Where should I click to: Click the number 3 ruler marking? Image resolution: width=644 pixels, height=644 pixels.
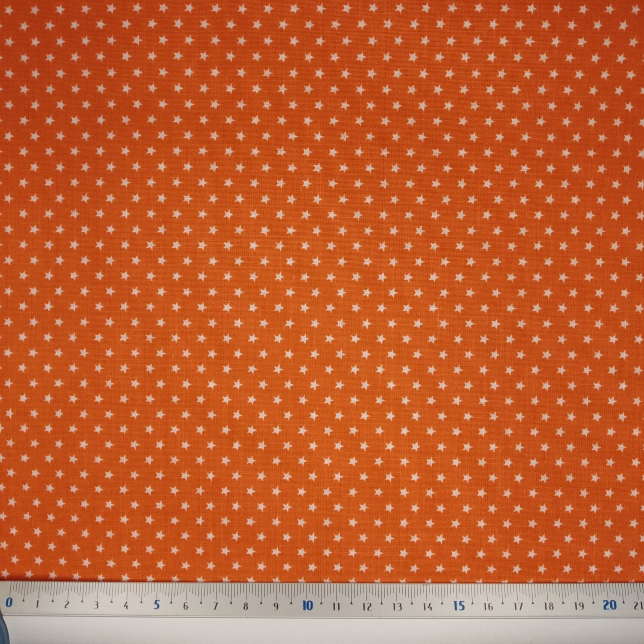tap(96, 605)
